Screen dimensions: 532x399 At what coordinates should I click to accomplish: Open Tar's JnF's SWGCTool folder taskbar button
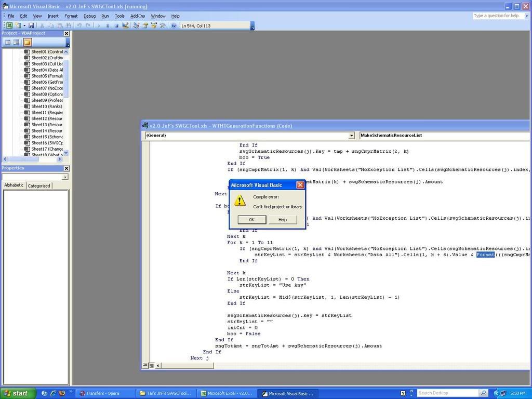click(x=167, y=394)
